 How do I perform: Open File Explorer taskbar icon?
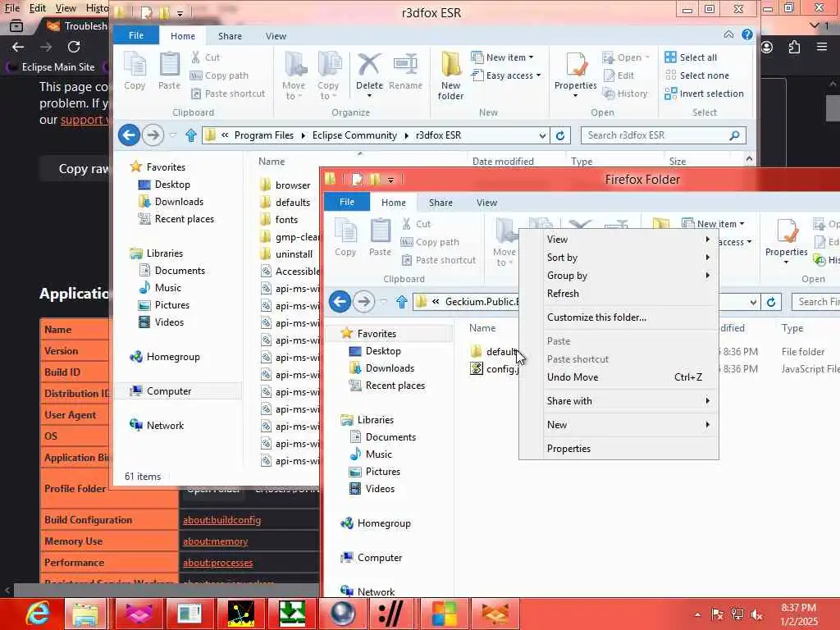point(85,614)
